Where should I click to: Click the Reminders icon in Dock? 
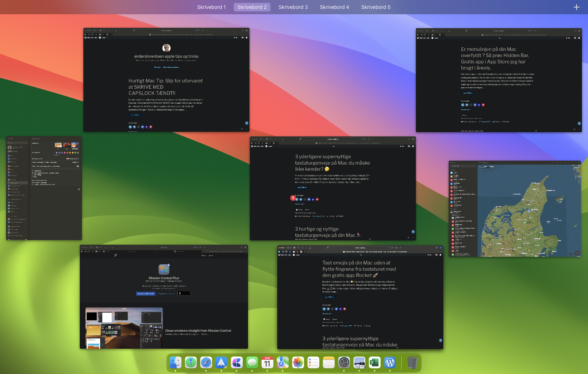(313, 363)
